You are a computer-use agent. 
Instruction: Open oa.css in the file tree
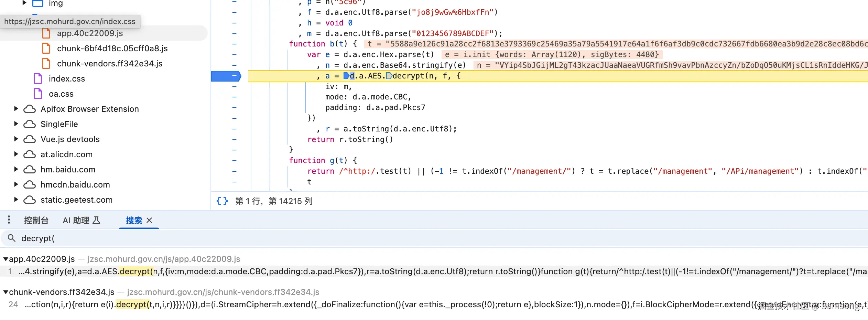61,94
